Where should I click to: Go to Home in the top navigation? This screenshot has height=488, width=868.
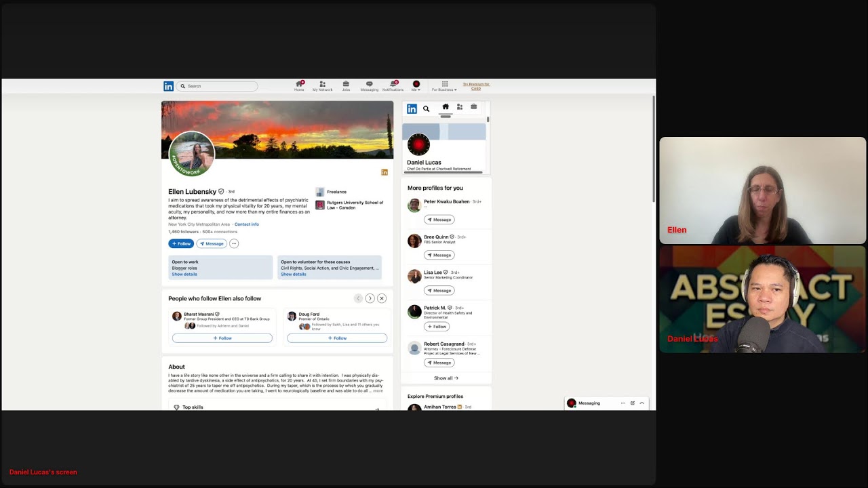tap(299, 86)
